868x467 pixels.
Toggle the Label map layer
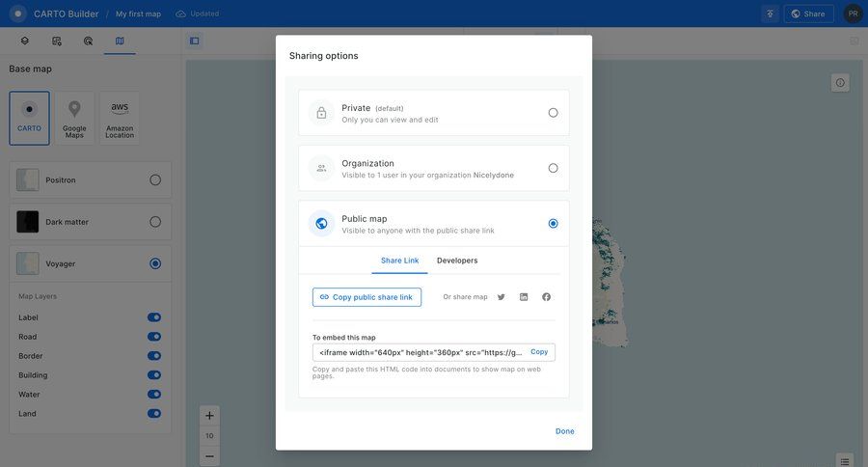tap(154, 317)
